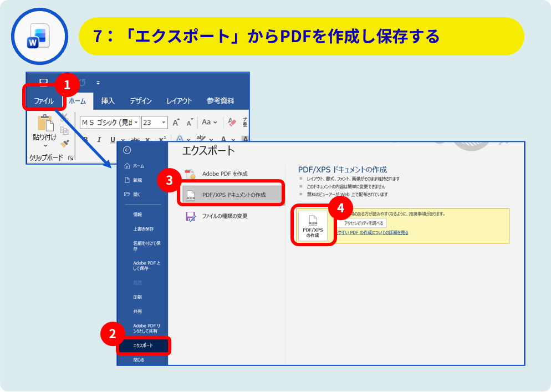Click the PDF/XPS の作成 button

[313, 227]
